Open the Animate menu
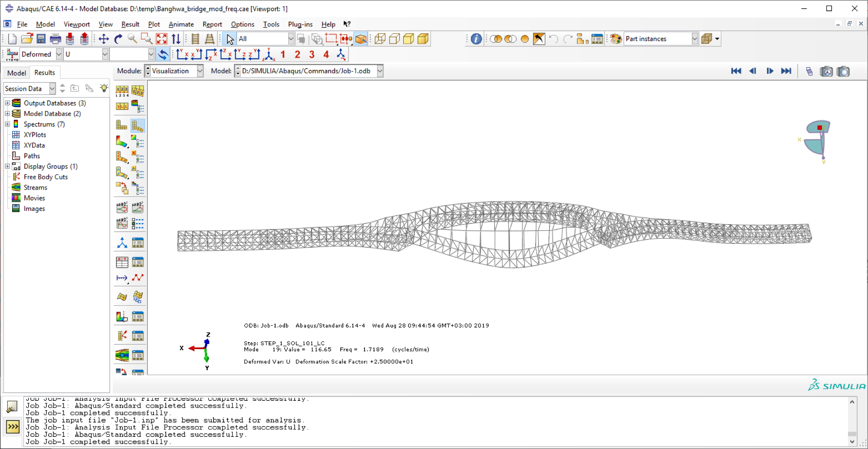Image resolution: width=868 pixels, height=449 pixels. (x=181, y=24)
